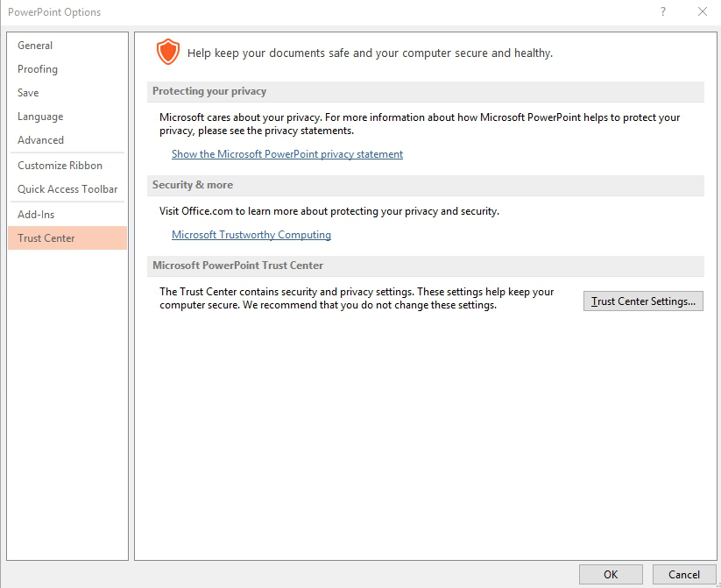Follow the Microsoft Trustworthy Computing link

pos(251,235)
